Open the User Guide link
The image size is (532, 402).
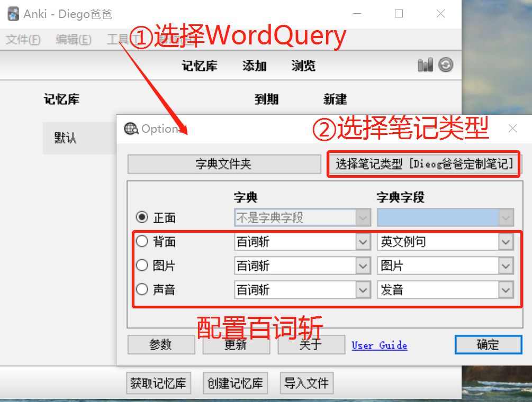380,345
